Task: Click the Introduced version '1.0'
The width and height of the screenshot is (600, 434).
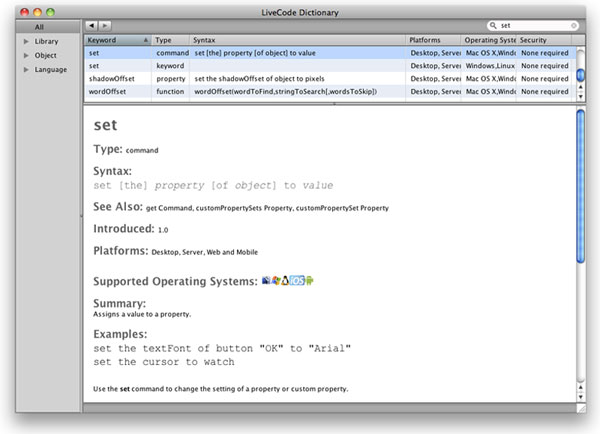Action: click(x=163, y=230)
